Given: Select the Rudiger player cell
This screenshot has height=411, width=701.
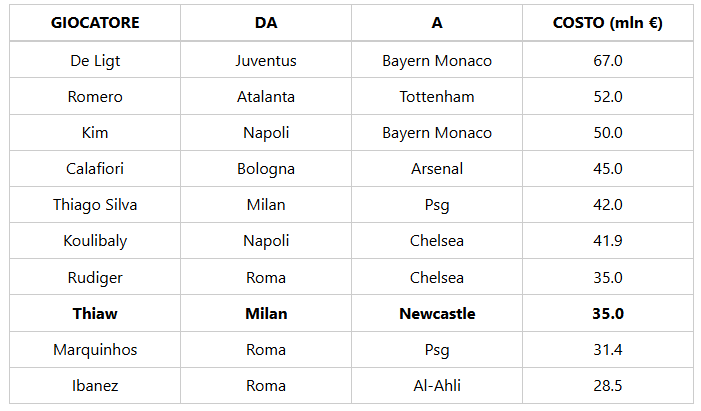Looking at the screenshot, I should pos(95,278).
